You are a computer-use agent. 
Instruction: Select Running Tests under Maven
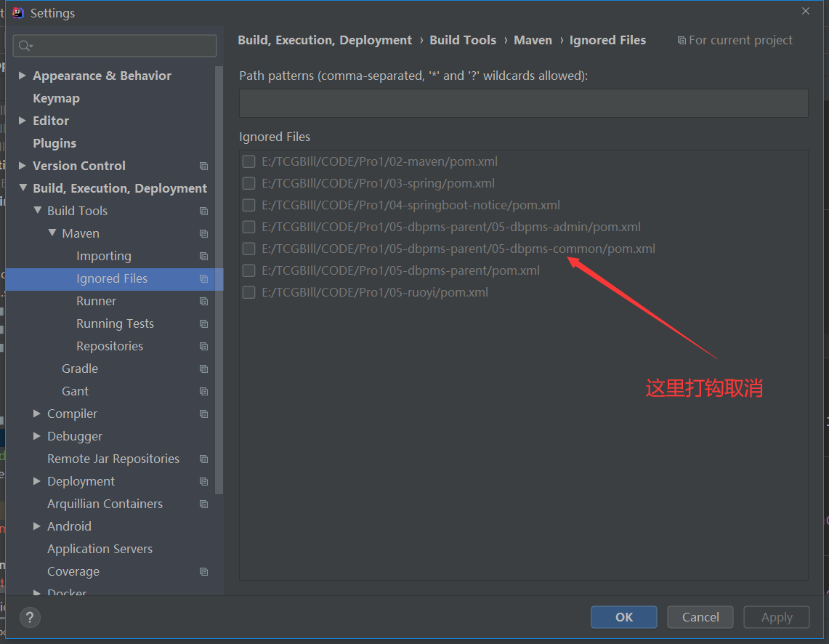(116, 323)
